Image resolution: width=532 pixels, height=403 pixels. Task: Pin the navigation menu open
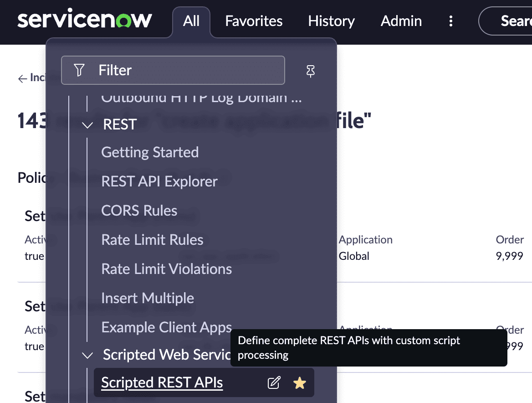pyautogui.click(x=310, y=71)
